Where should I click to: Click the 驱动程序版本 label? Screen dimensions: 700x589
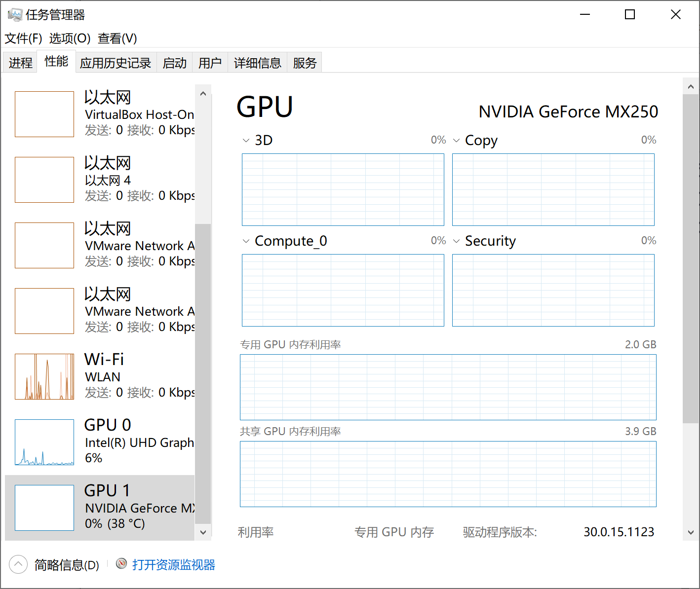pyautogui.click(x=500, y=532)
